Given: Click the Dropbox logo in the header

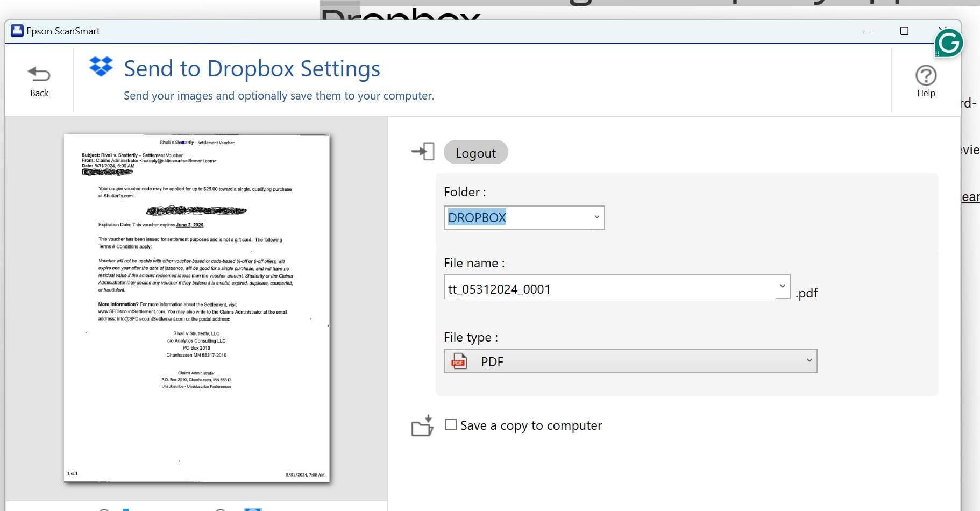Looking at the screenshot, I should (x=101, y=67).
